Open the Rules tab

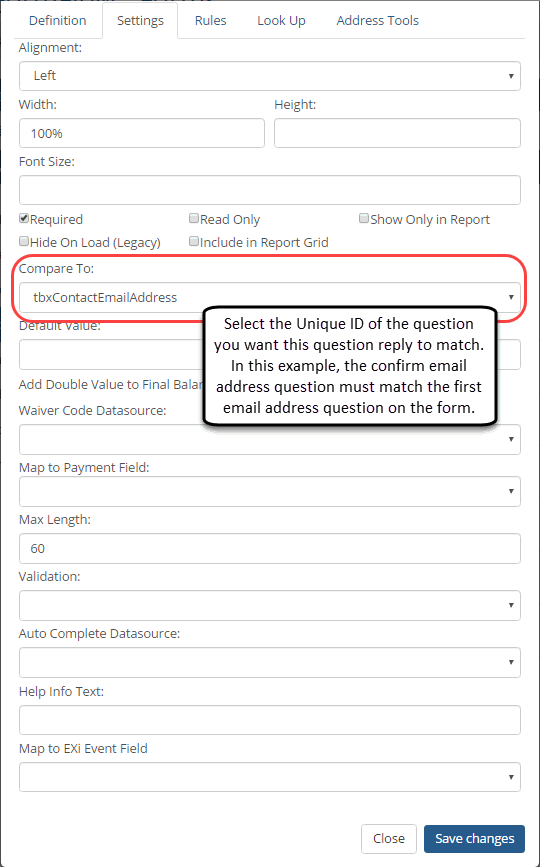tap(211, 20)
